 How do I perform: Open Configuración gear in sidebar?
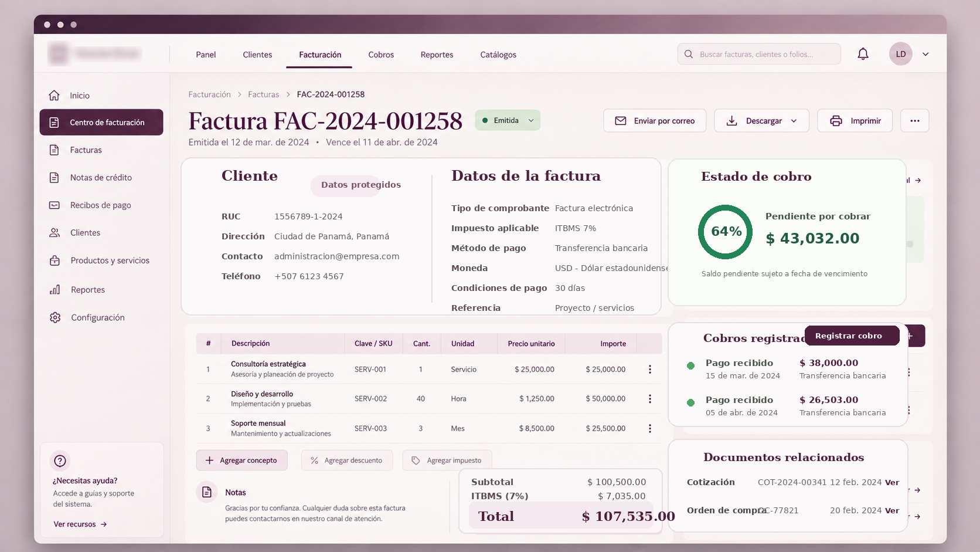pyautogui.click(x=55, y=317)
